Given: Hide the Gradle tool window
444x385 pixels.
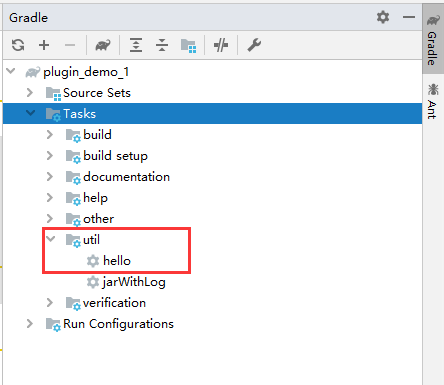Looking at the screenshot, I should (409, 17).
